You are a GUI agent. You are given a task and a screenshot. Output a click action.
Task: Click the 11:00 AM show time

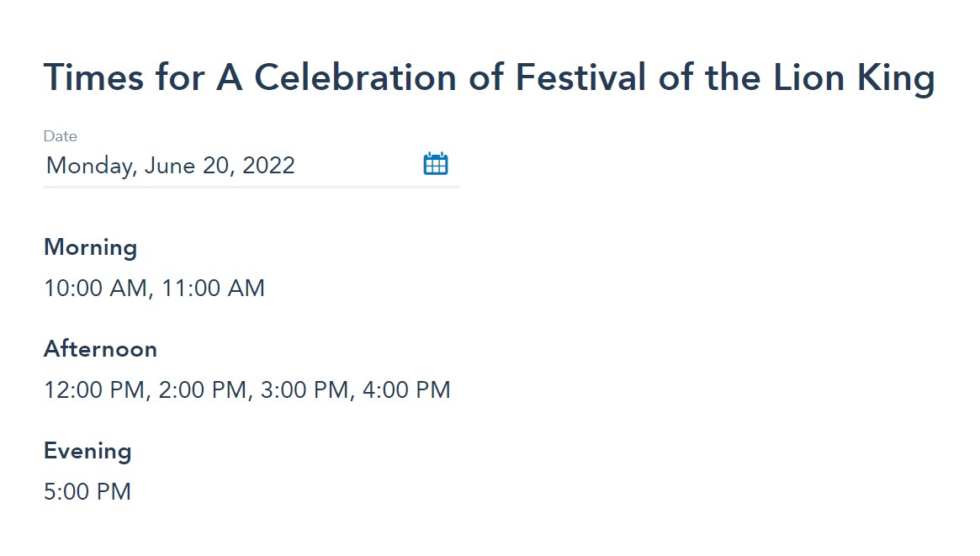[x=213, y=288]
